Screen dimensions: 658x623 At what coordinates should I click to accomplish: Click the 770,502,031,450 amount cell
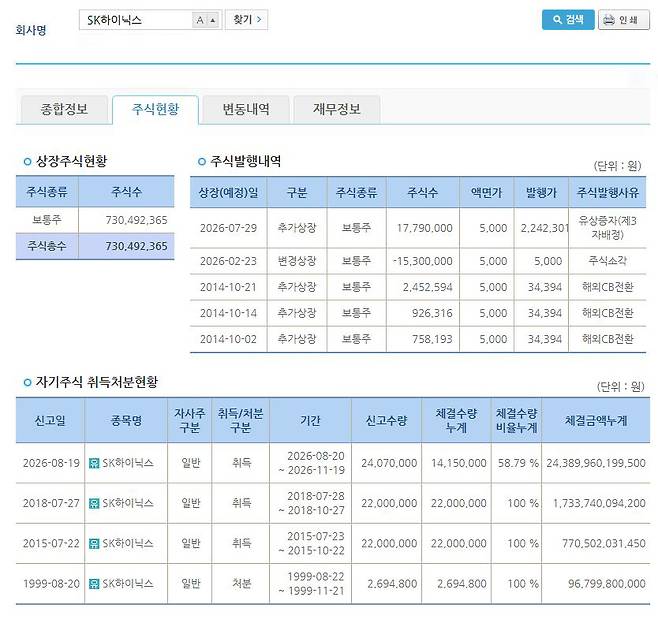click(596, 544)
